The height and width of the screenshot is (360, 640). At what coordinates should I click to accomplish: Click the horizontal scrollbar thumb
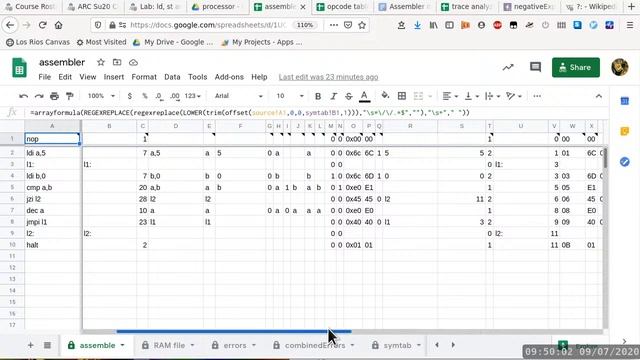233,331
